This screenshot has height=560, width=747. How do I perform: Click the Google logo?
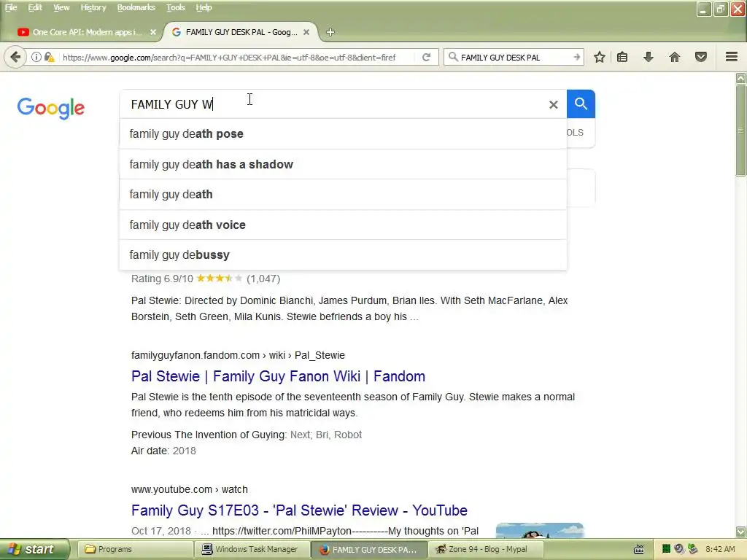51,108
